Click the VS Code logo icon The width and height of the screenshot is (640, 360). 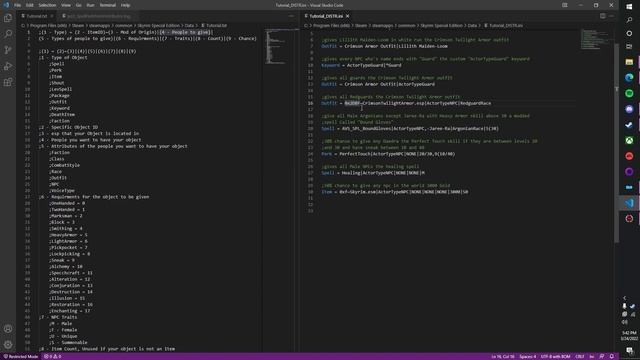[x=6, y=5]
